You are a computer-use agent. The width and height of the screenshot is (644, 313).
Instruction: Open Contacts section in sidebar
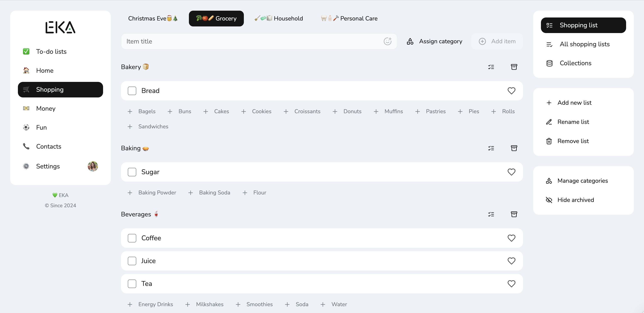(x=60, y=146)
